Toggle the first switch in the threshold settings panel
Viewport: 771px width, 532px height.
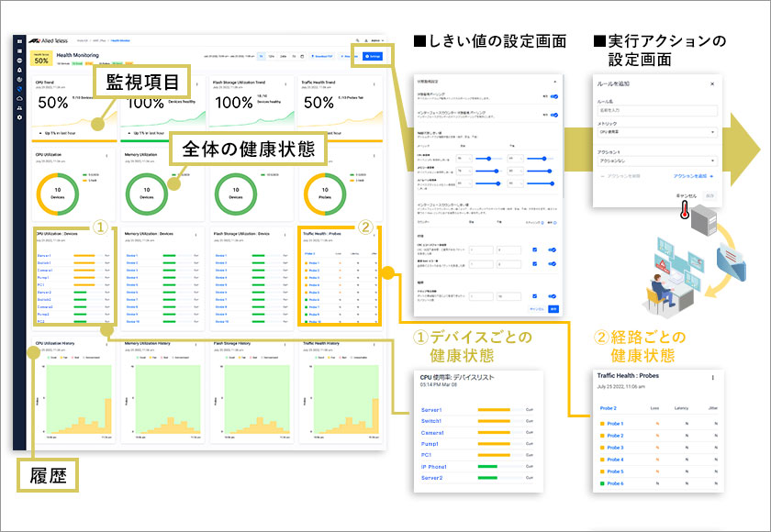pyautogui.click(x=553, y=94)
